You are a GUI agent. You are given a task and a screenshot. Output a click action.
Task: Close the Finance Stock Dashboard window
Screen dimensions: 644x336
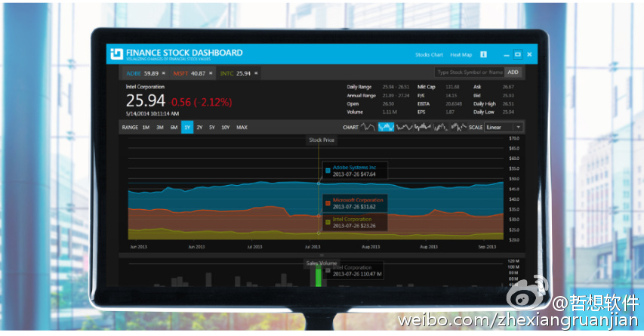point(529,54)
